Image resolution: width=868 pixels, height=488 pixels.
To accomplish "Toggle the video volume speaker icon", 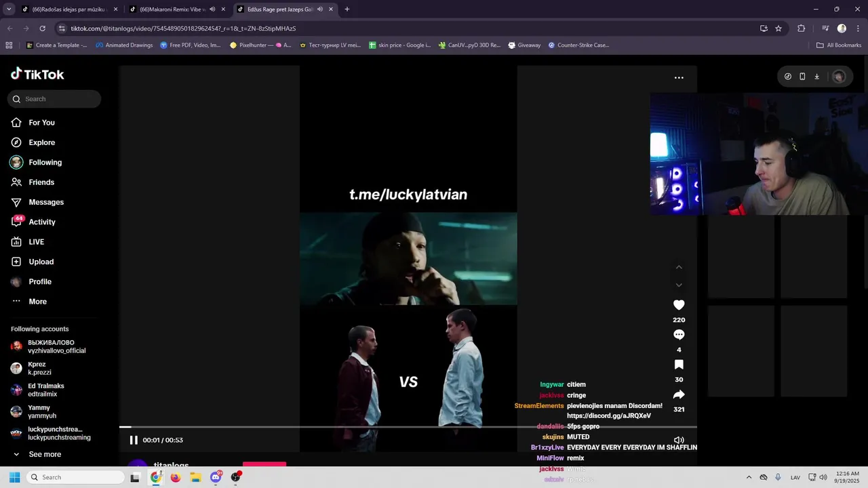I will click(679, 440).
